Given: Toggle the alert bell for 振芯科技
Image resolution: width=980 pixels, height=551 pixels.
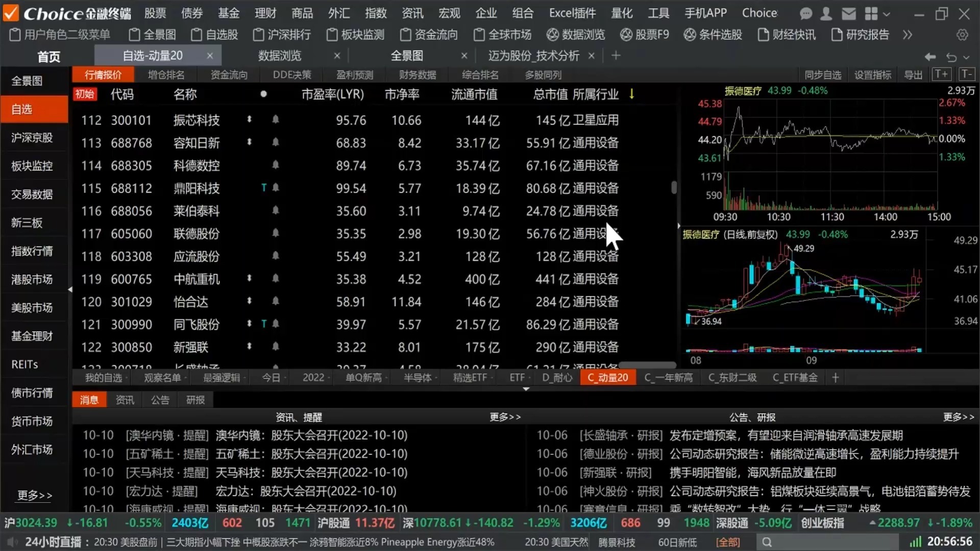Looking at the screenshot, I should [276, 120].
